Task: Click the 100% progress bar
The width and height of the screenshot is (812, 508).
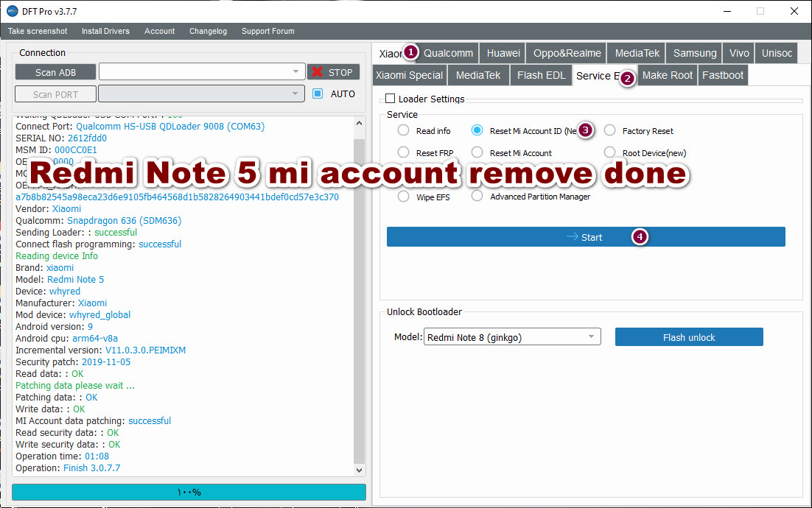Action: click(189, 492)
